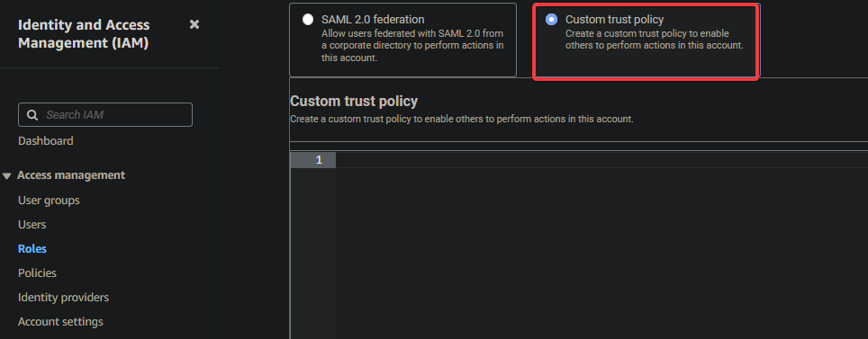868x339 pixels.
Task: Click the Custom trust policy card description
Action: pyautogui.click(x=655, y=40)
